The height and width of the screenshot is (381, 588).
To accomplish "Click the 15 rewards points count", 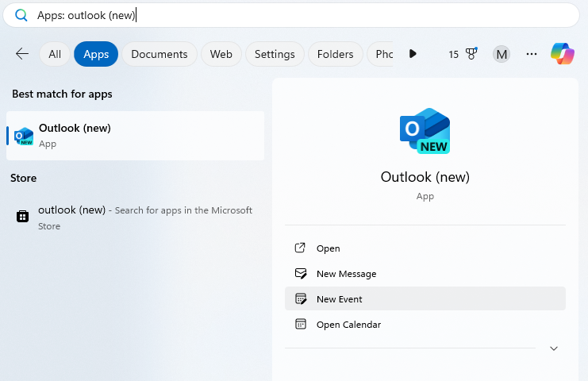I will (453, 55).
